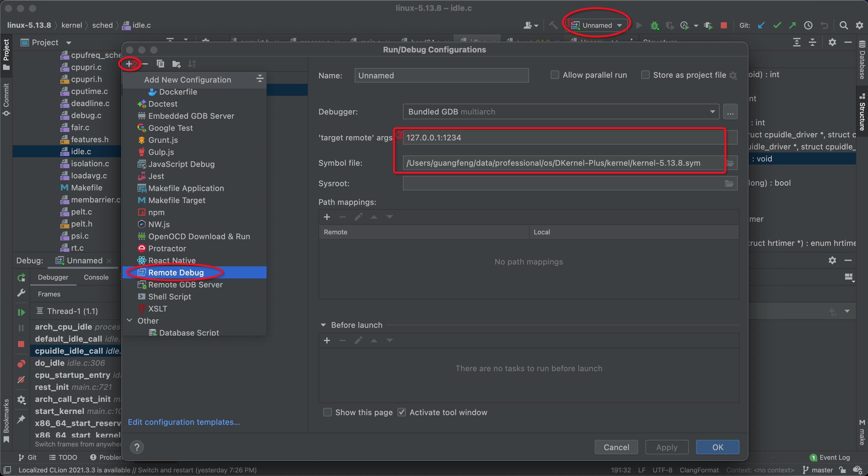The width and height of the screenshot is (868, 476).
Task: Click Resume Program icon in Debug panel
Action: (21, 312)
